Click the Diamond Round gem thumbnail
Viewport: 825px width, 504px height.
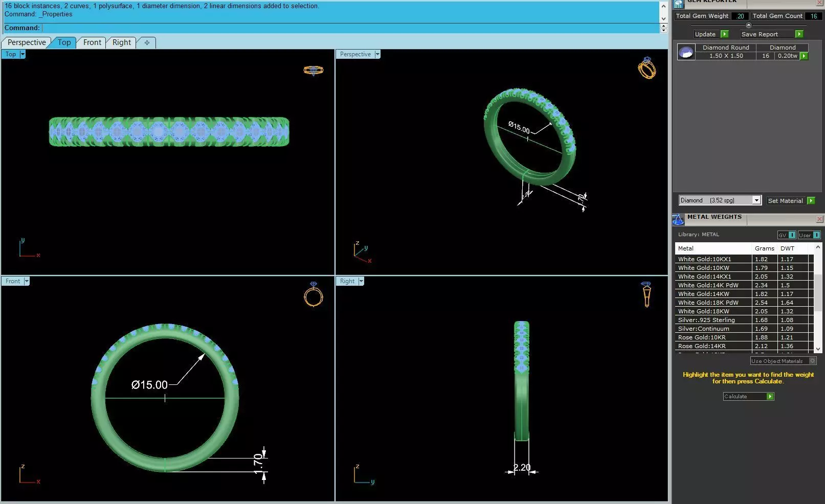coord(686,52)
